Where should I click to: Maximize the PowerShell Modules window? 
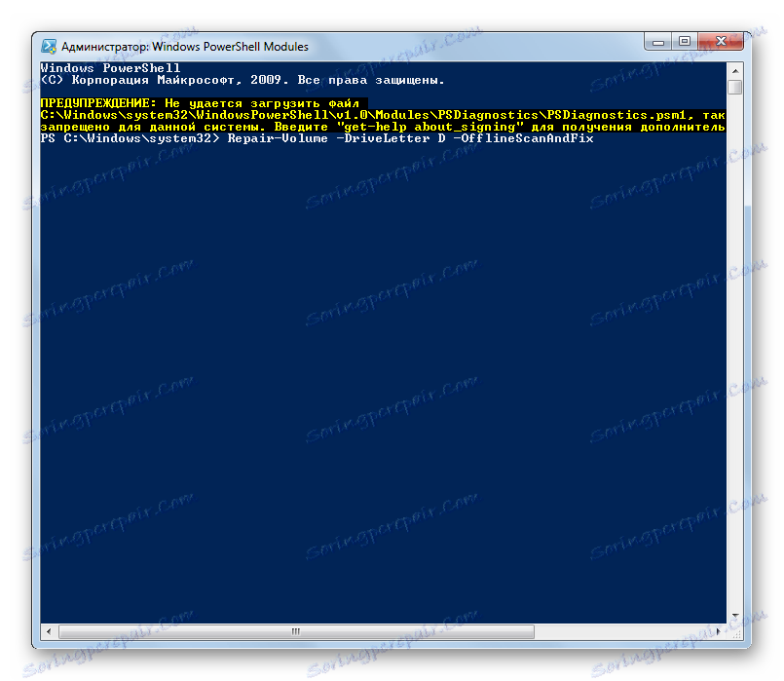point(685,42)
